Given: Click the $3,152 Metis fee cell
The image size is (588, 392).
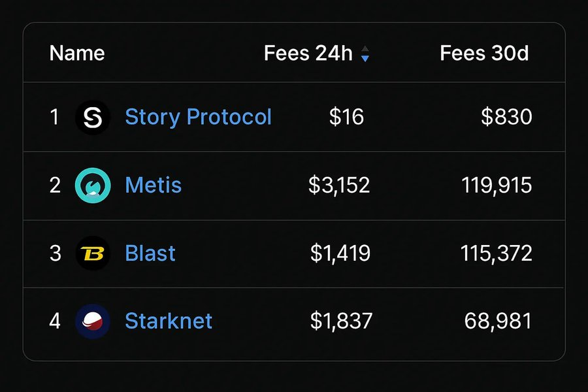Looking at the screenshot, I should [x=338, y=186].
